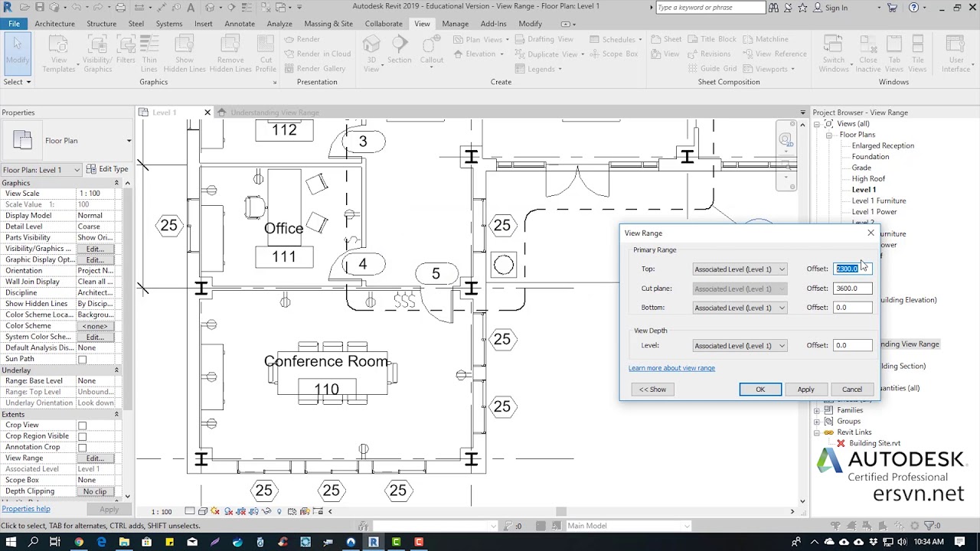
Task: Click the Tab Views icon
Action: tap(894, 54)
